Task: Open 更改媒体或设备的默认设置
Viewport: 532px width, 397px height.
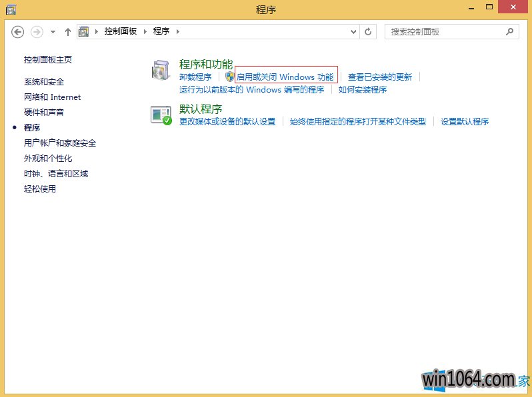Action: tap(227, 122)
